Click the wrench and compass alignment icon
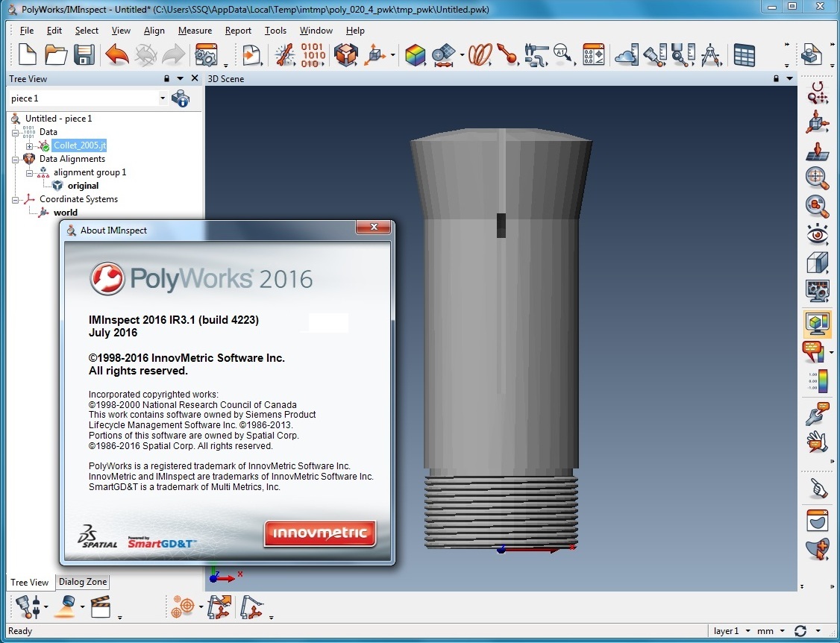This screenshot has height=643, width=840. [x=284, y=54]
